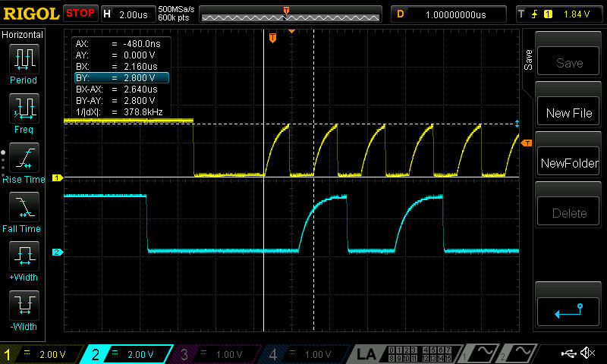
Task: Click the source 2 waveform generator icon
Action: coord(519,353)
